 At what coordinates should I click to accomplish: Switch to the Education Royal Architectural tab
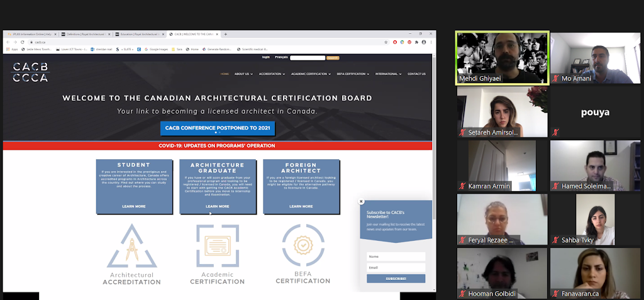[139, 34]
